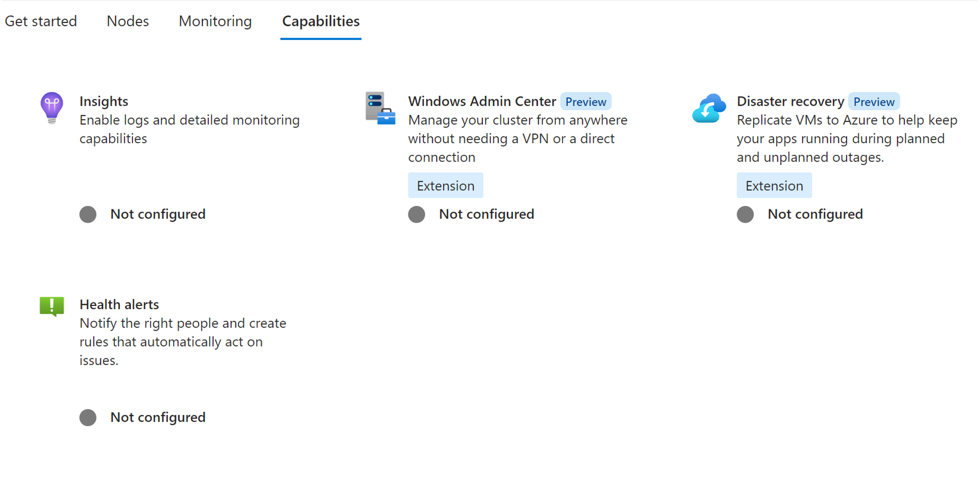Screen dimensions: 980x487
Task: Click the Disaster recovery cloud icon
Action: 709,108
